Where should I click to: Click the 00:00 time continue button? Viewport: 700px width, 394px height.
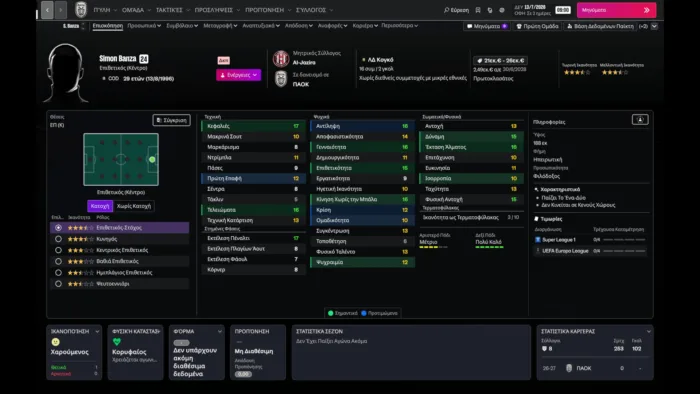tap(563, 10)
